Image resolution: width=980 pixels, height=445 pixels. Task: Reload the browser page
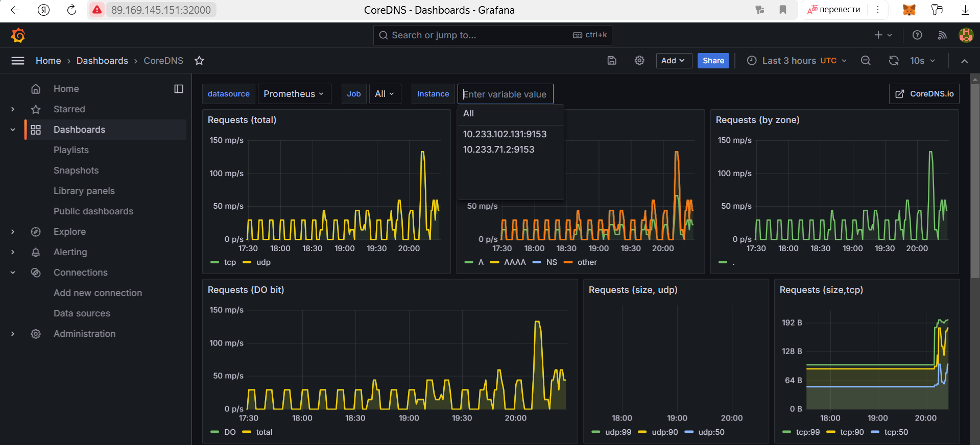tap(71, 10)
